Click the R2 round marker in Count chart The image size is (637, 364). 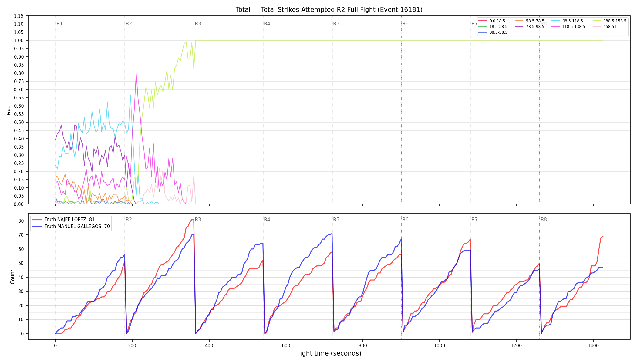(x=129, y=220)
